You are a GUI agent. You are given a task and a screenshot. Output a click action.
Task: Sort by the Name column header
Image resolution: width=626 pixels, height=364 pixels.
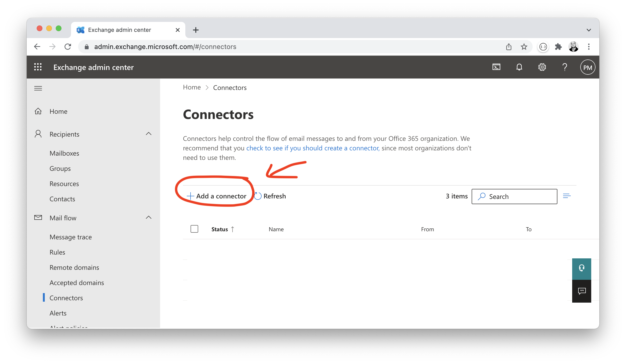pos(276,229)
